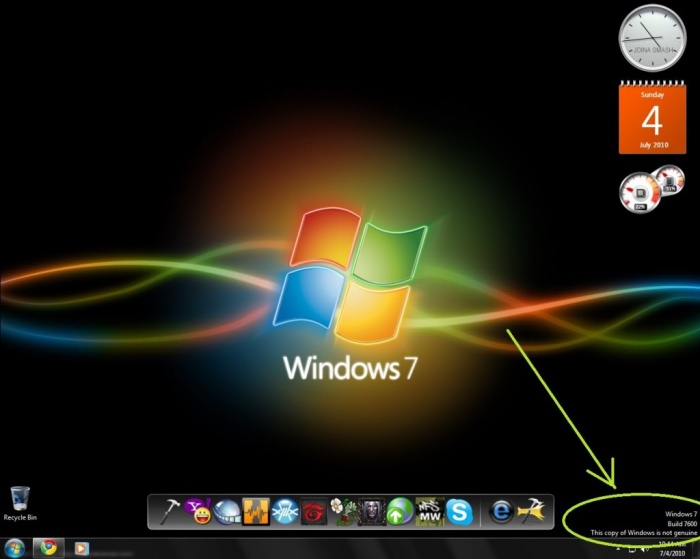Open the Recycle Bin on the desktop
700x559 pixels.
(20, 504)
